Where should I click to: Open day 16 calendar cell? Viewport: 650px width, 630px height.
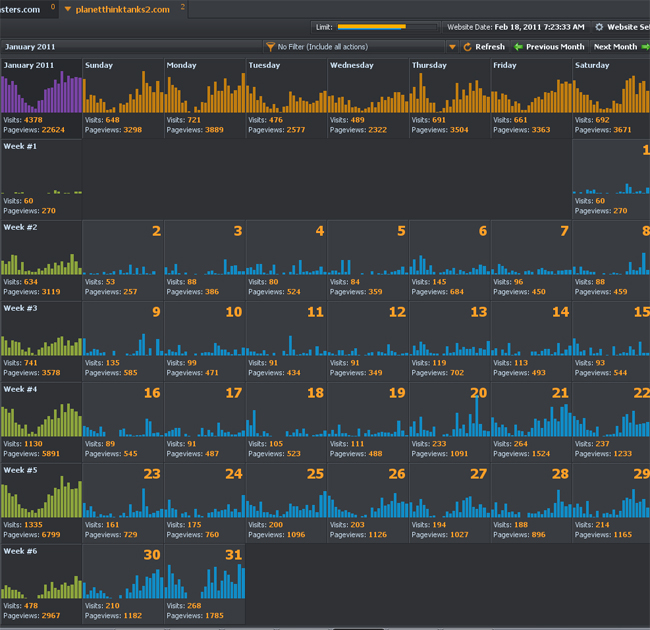[123, 422]
